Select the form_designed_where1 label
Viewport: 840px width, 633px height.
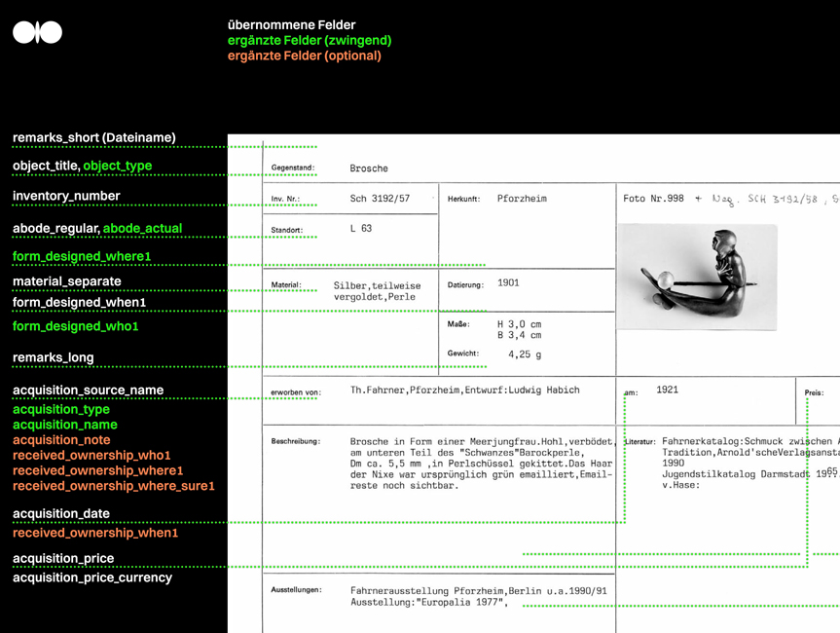coord(82,256)
